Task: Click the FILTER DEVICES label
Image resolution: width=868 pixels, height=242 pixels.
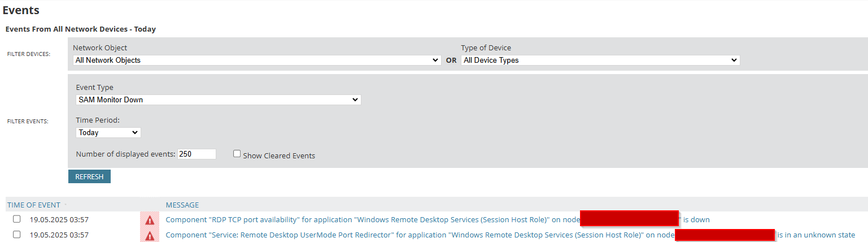Action: click(29, 54)
